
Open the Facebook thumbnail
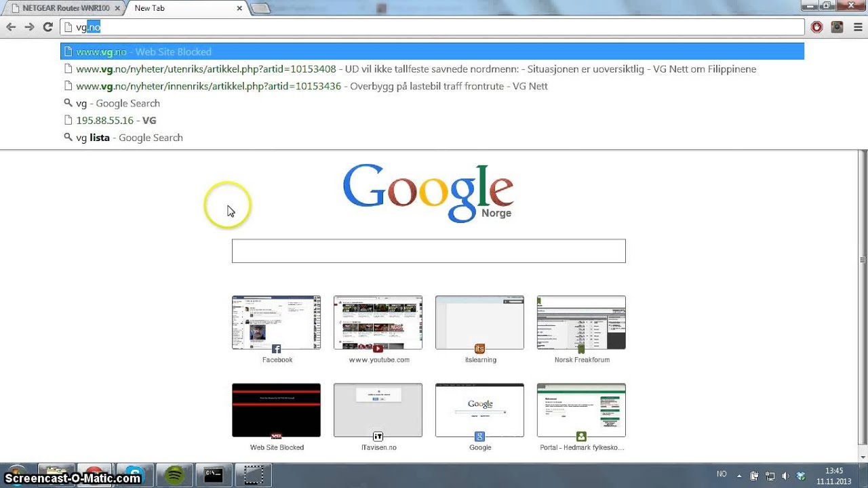tap(276, 323)
